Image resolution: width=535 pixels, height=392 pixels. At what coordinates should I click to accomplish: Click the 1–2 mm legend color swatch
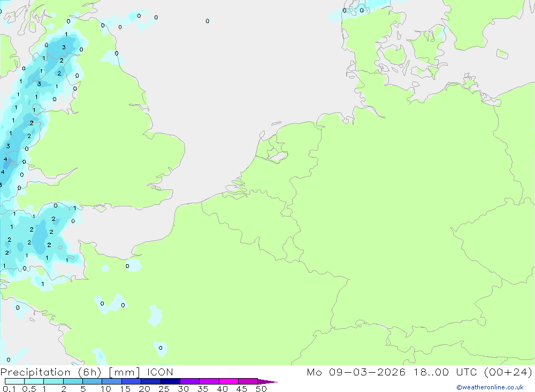click(53, 381)
